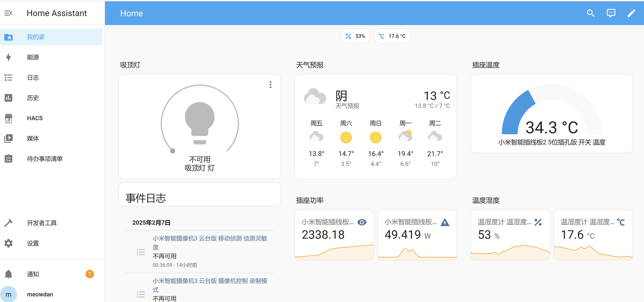644x302 pixels.
Task: Open the 能源 energy page
Action: pyautogui.click(x=51, y=57)
